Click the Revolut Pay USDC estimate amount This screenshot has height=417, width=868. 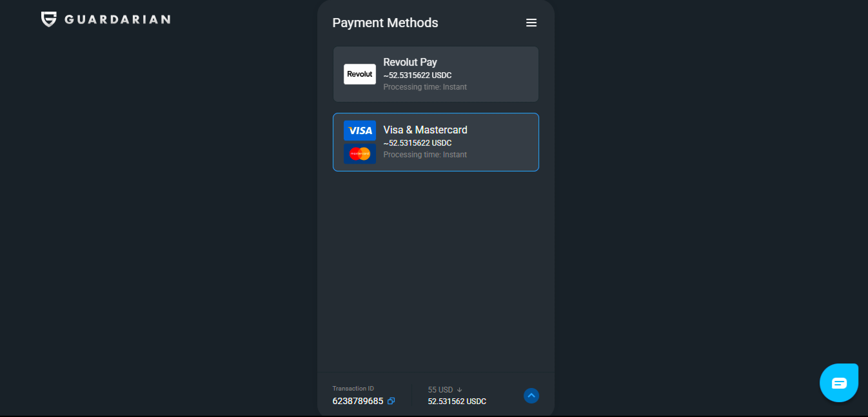(x=417, y=75)
